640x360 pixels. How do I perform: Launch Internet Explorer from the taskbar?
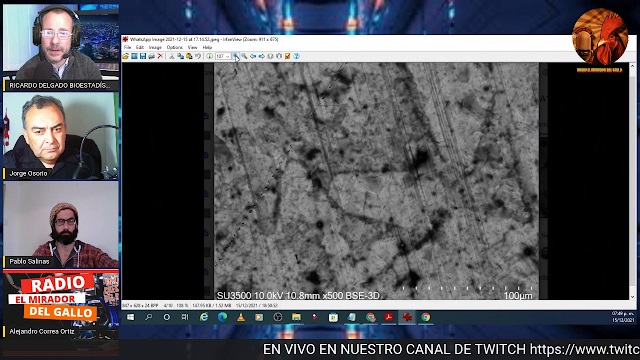(x=204, y=317)
